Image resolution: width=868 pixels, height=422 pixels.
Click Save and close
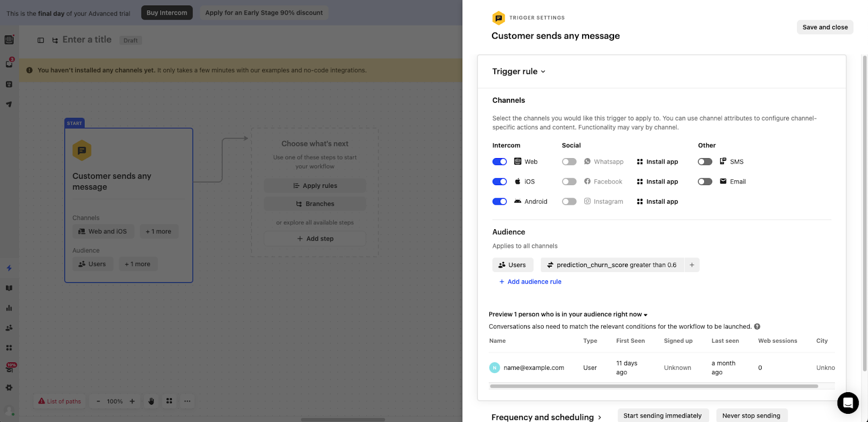click(825, 27)
